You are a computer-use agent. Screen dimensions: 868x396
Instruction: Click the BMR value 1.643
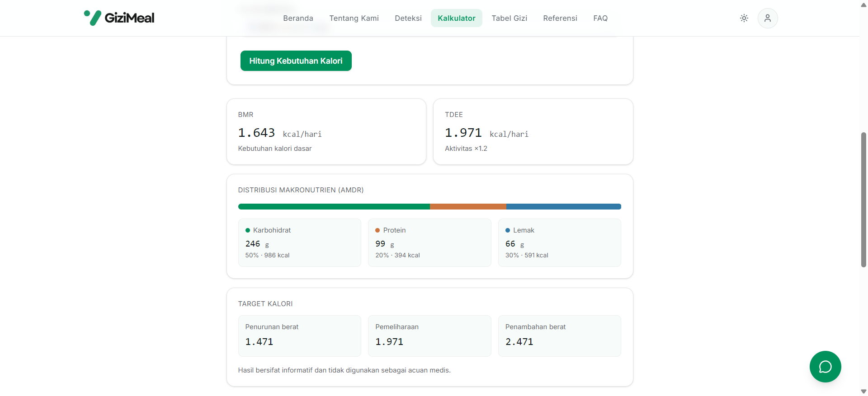(257, 133)
